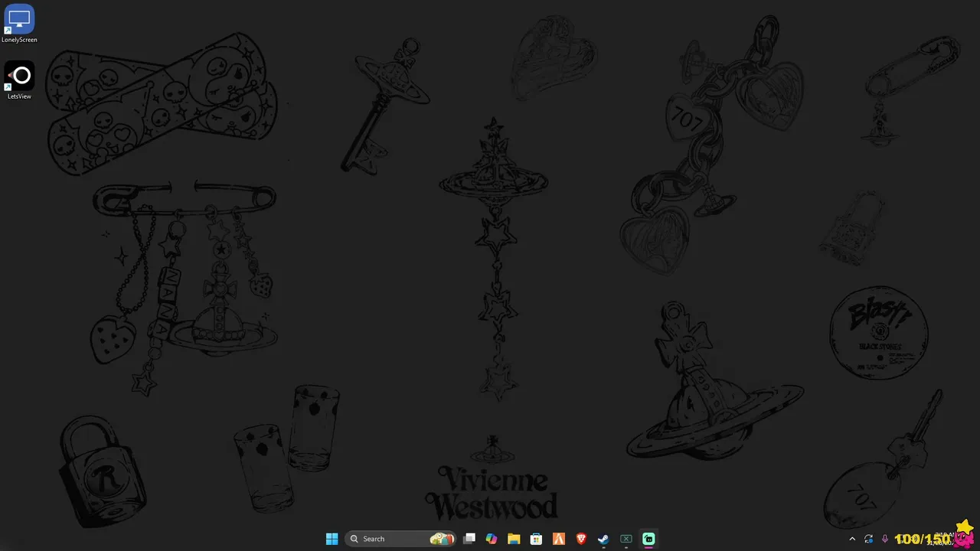This screenshot has height=551, width=980.
Task: Click the purple microphone tray icon
Action: (x=885, y=539)
